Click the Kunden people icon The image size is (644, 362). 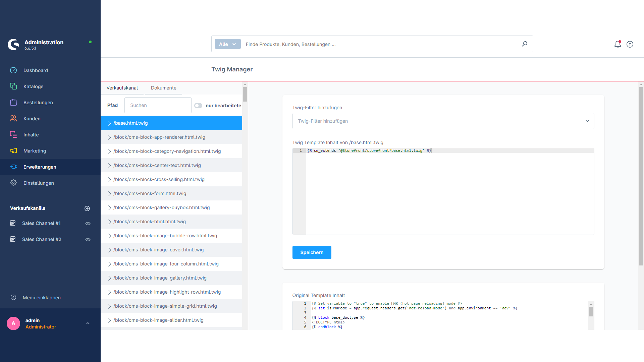[13, 119]
